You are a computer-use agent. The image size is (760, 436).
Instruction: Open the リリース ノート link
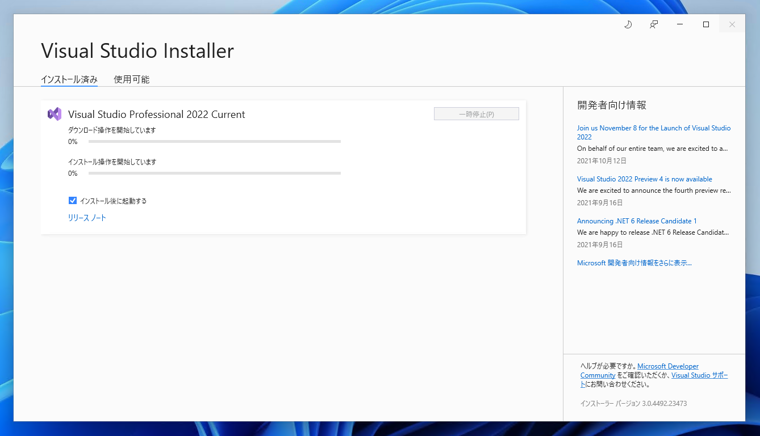[x=87, y=218]
